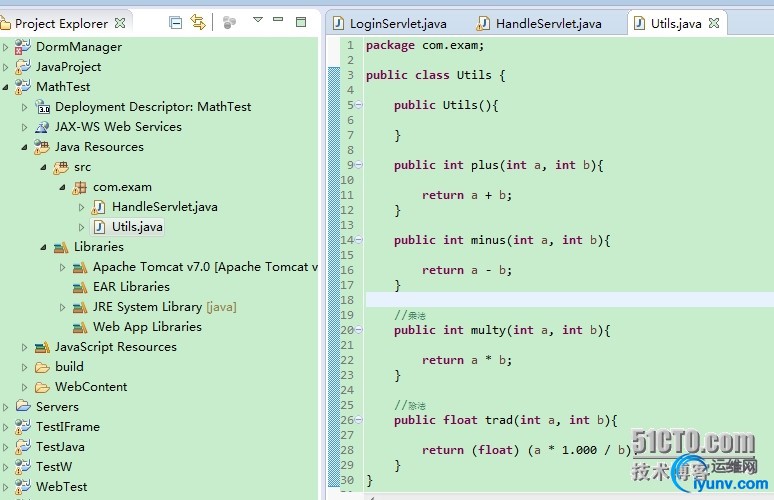Click the build folder icon
Image resolution: width=774 pixels, height=500 pixels.
click(42, 367)
